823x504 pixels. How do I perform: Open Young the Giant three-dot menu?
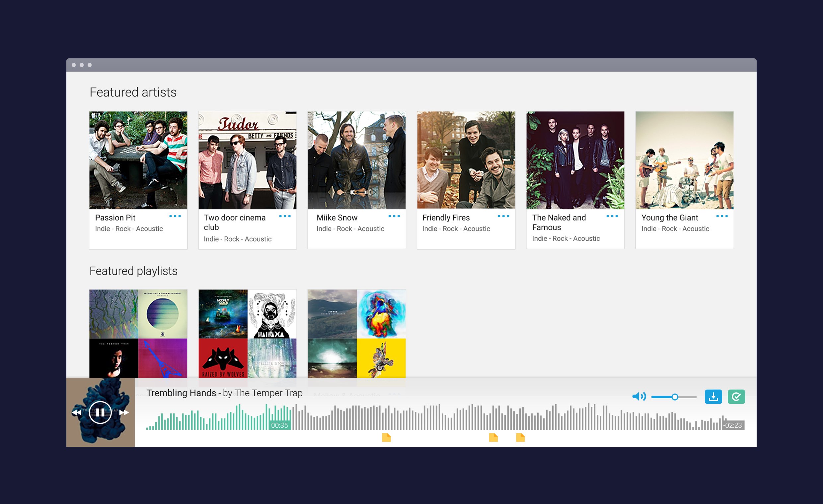coord(722,216)
